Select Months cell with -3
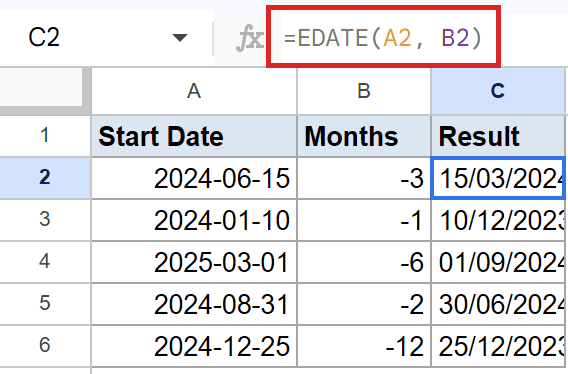 click(364, 178)
